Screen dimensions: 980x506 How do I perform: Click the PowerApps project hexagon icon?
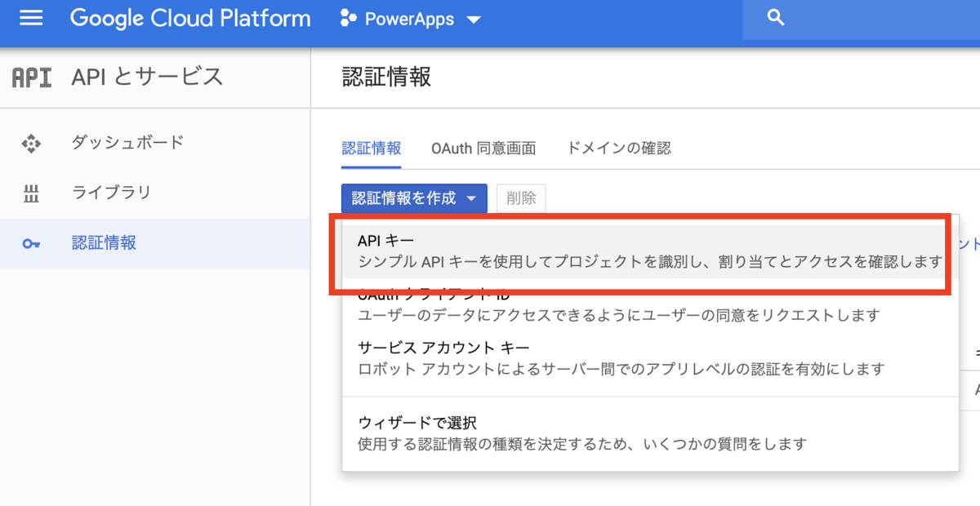[348, 19]
